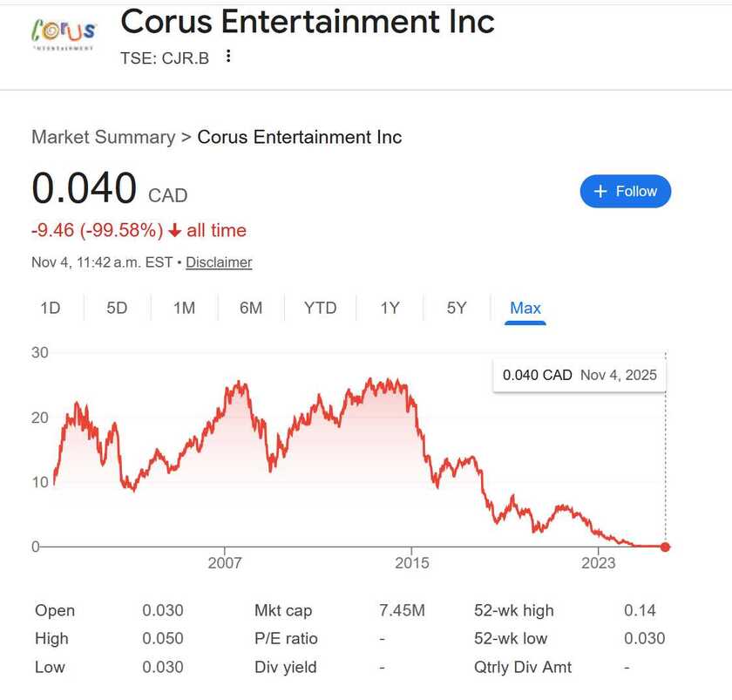This screenshot has width=732, height=700.
Task: Switch to the 6M chart range
Action: coord(251,308)
